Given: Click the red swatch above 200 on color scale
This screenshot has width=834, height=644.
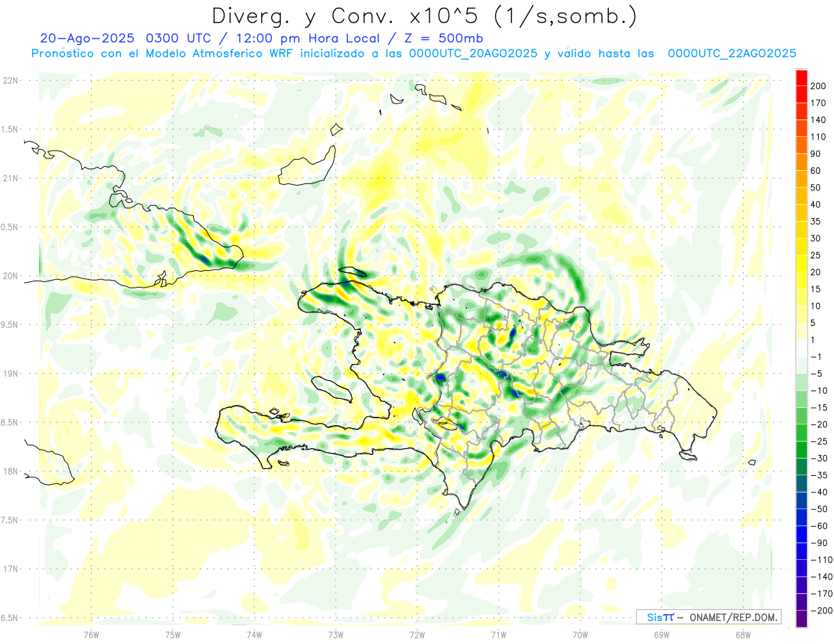Looking at the screenshot, I should coord(801,78).
